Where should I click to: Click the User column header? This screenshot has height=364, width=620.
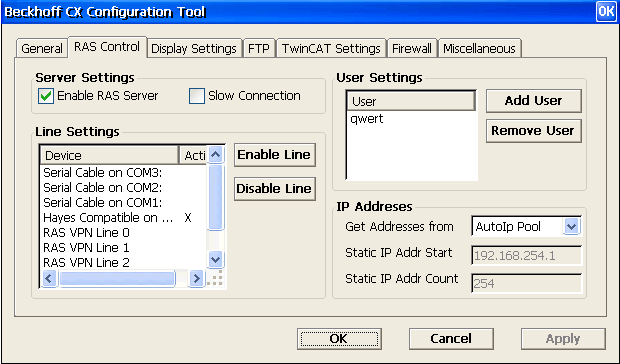click(411, 101)
